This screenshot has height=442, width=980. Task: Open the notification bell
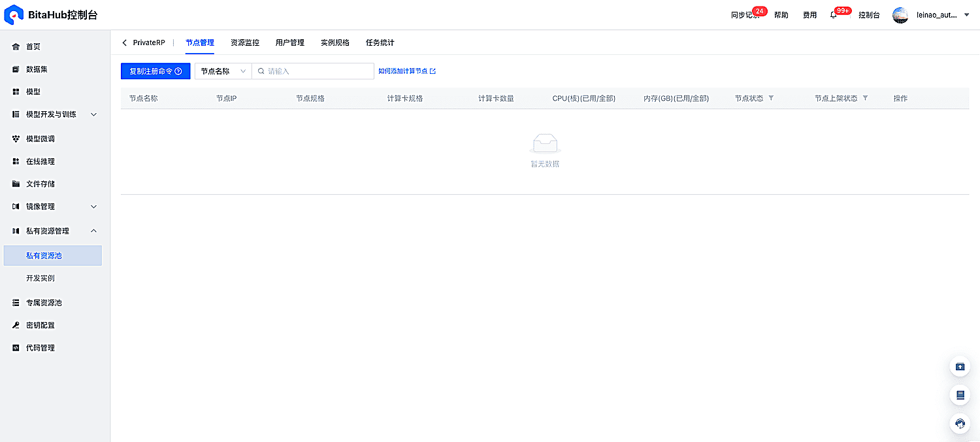[833, 15]
